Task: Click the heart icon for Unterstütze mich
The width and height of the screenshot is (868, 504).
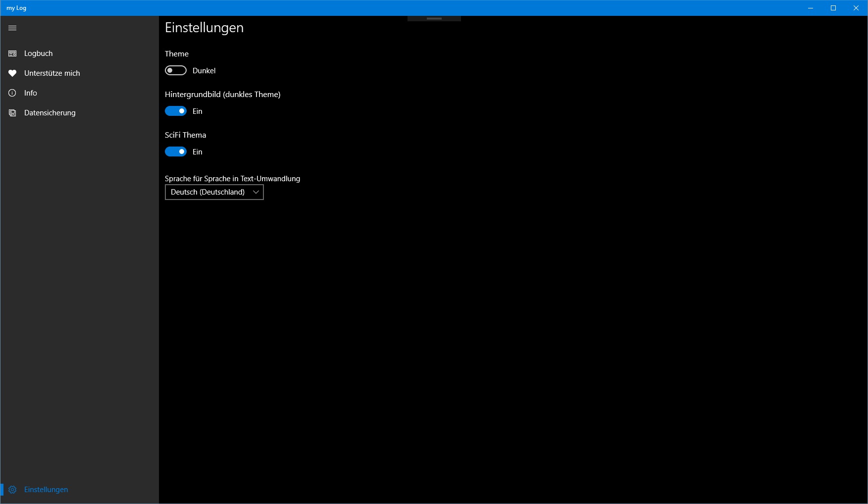Action: pos(12,73)
